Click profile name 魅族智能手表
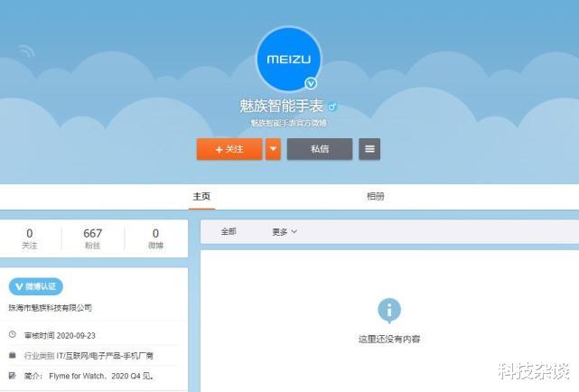The image size is (579, 392). (282, 107)
